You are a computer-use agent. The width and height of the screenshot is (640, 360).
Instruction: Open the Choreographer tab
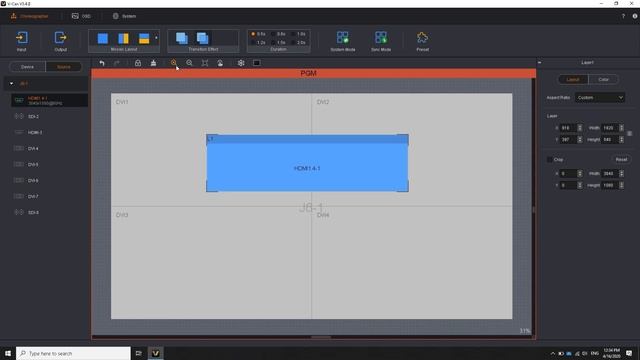point(29,16)
